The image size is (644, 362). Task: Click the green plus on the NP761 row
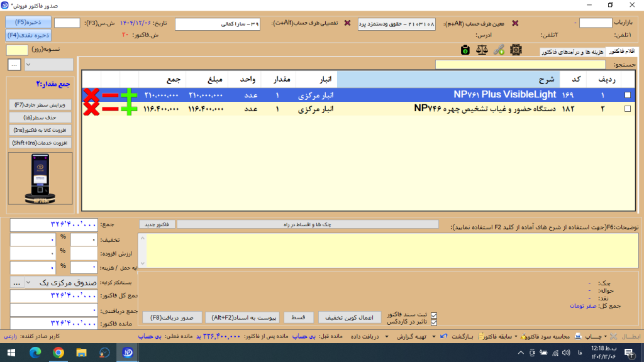click(x=130, y=95)
